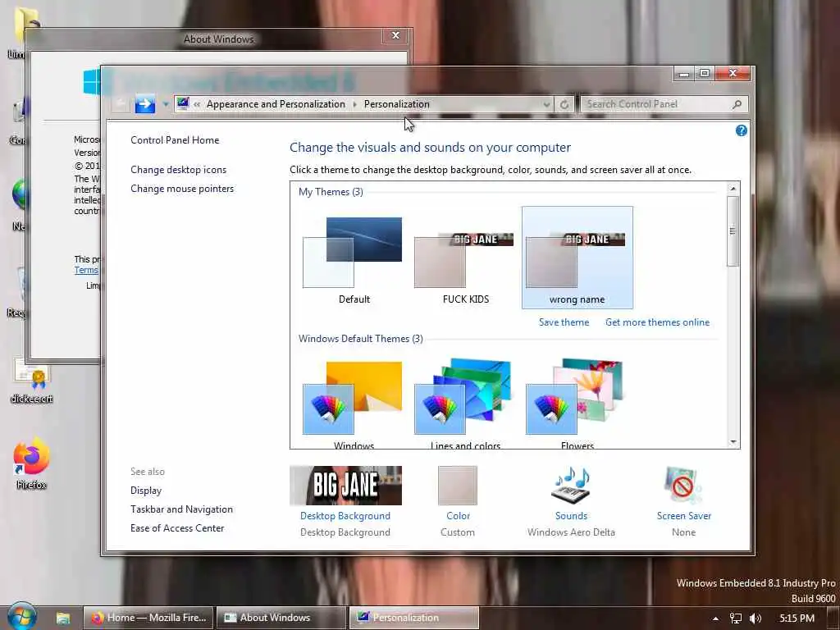The height and width of the screenshot is (630, 840).
Task: Select the dickee.crt desktop file
Action: point(32,380)
